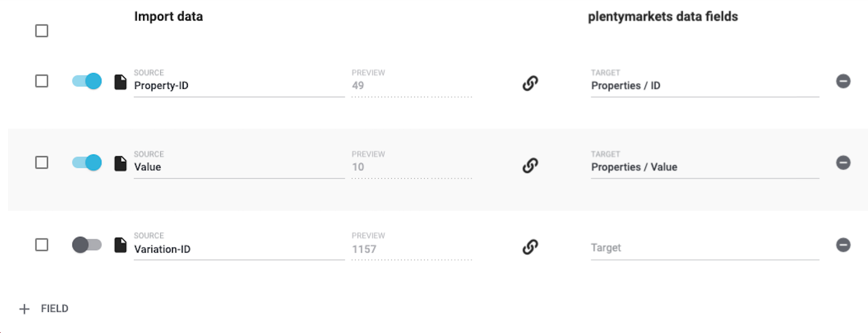Click the link icon in the Property-ID row
This screenshot has width=868, height=333.
point(530,83)
